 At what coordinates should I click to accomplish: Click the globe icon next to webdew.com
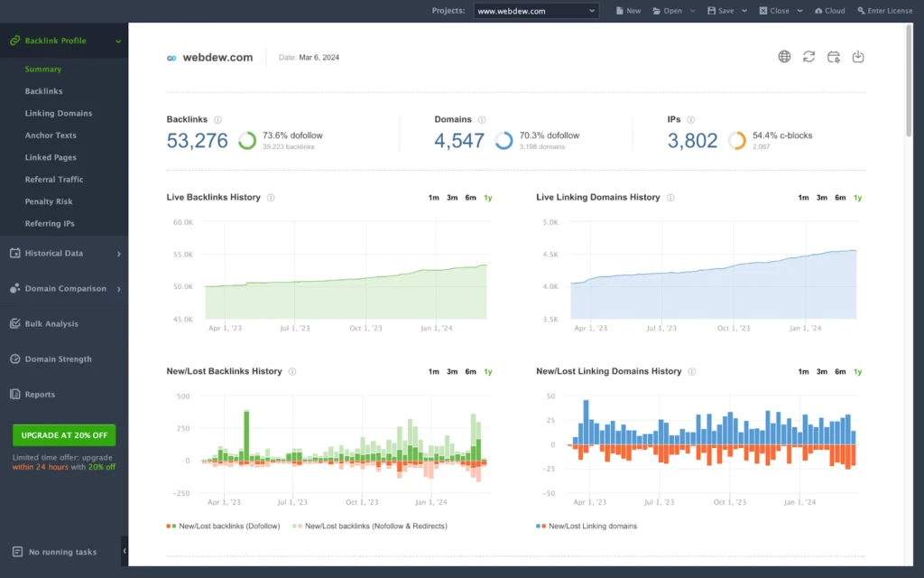click(784, 56)
